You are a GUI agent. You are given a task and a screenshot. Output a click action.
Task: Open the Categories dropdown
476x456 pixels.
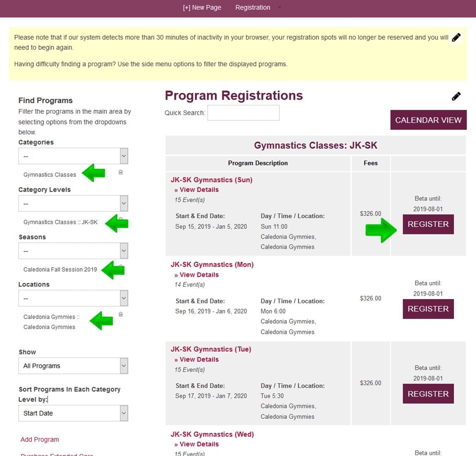73,156
